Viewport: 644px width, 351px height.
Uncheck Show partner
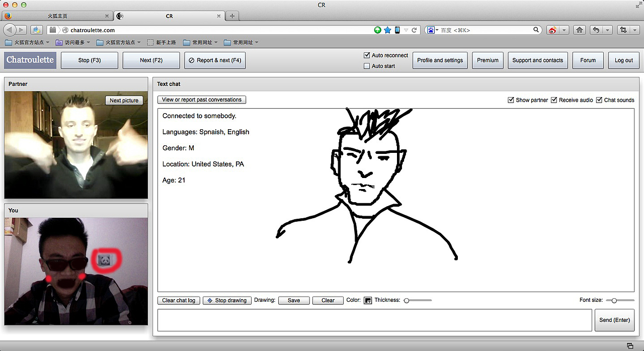[x=511, y=100]
